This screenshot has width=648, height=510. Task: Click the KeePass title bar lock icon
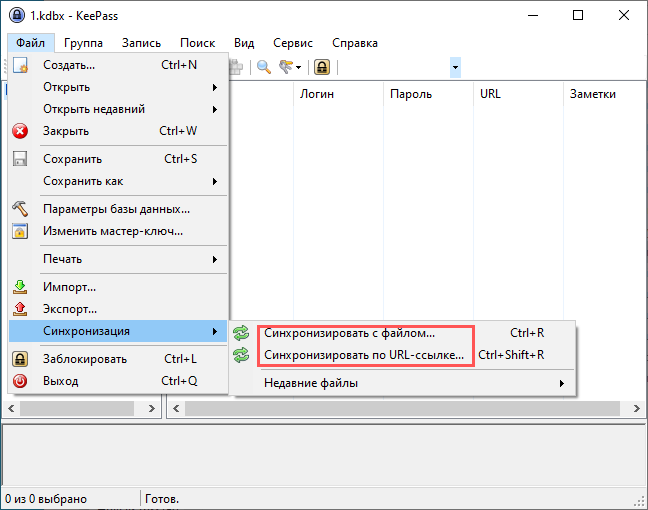(x=17, y=15)
